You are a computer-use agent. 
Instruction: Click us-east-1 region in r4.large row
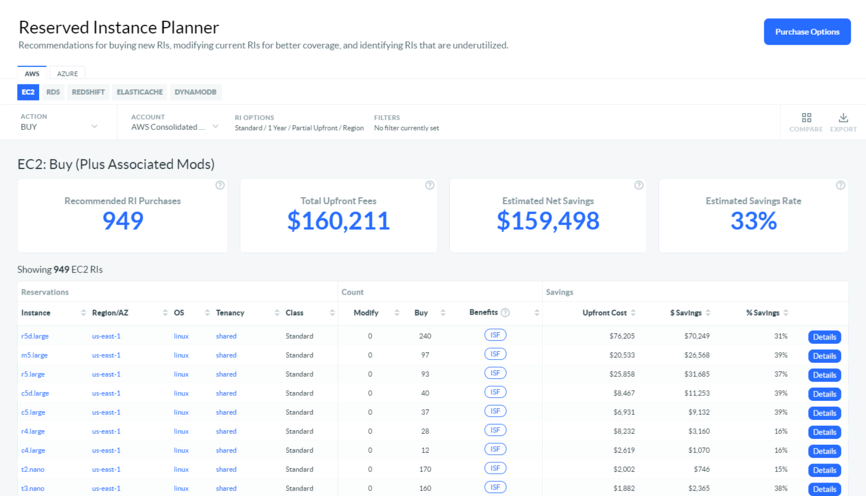(x=106, y=431)
